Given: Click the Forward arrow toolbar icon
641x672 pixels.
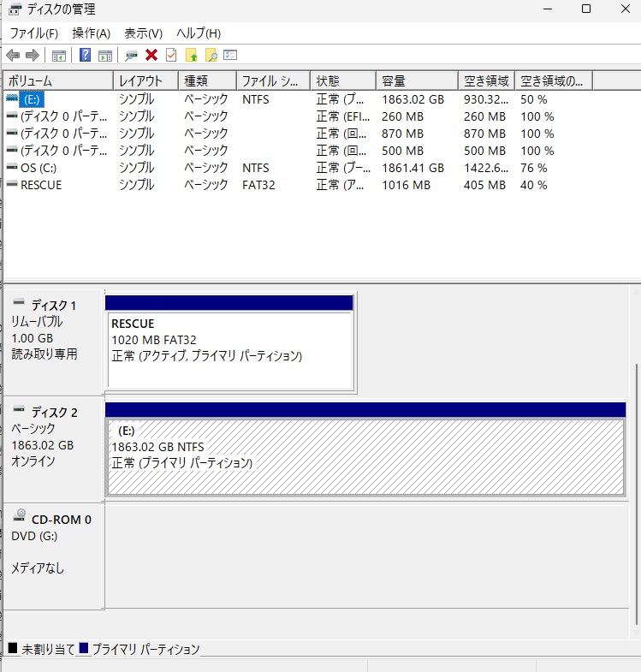Looking at the screenshot, I should (33, 56).
